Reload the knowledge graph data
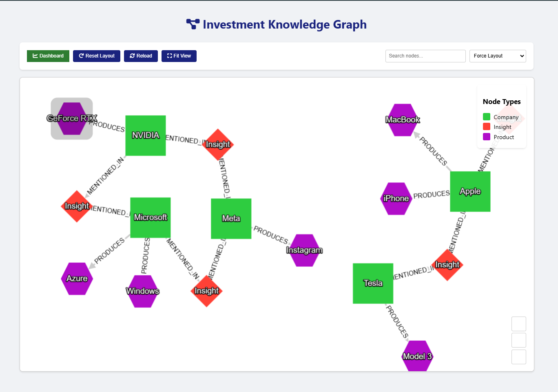 point(141,56)
